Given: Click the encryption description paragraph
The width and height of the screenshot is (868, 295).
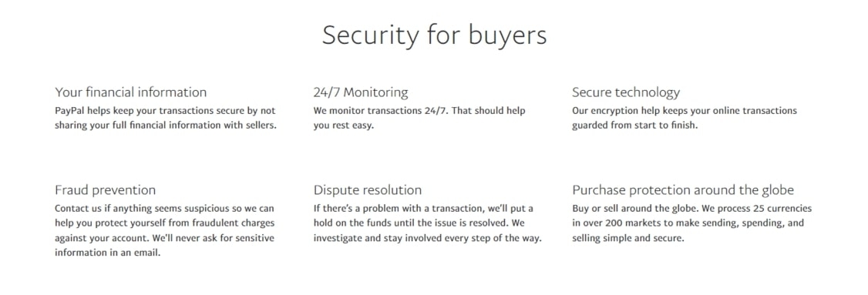Looking at the screenshot, I should click(685, 118).
